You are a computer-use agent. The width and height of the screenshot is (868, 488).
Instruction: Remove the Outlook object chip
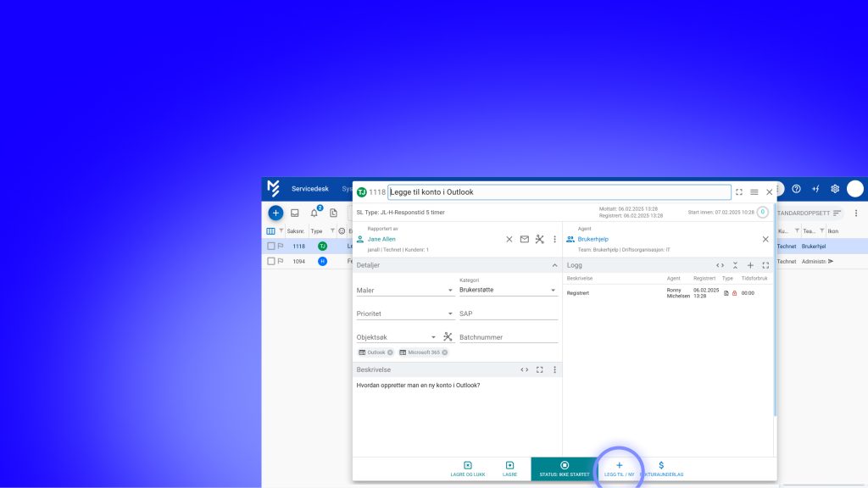point(390,352)
